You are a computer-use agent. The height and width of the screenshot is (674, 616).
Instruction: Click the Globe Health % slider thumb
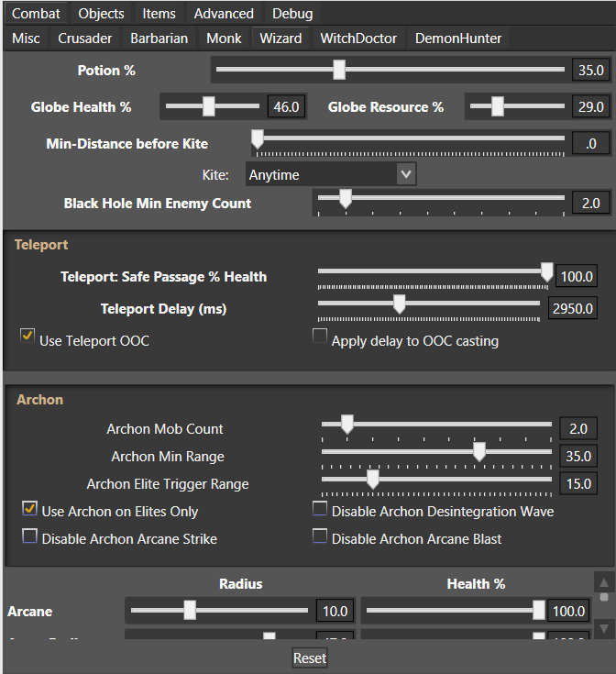point(208,106)
